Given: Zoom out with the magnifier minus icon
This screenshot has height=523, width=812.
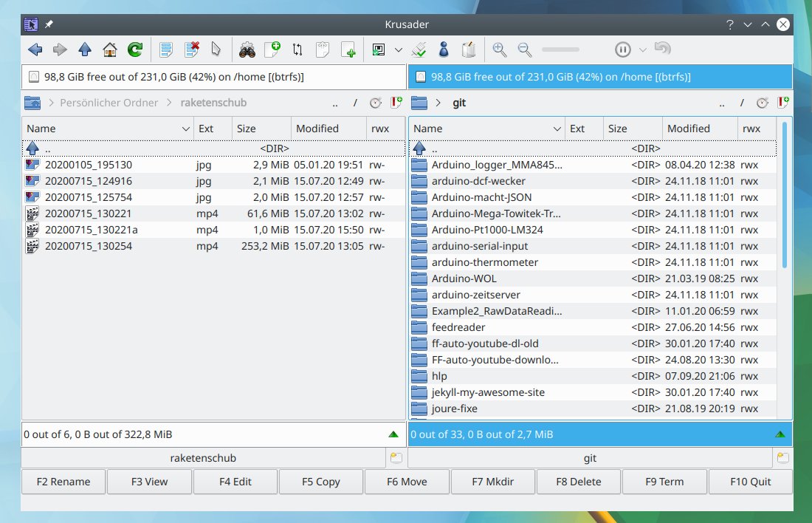Looking at the screenshot, I should [525, 49].
